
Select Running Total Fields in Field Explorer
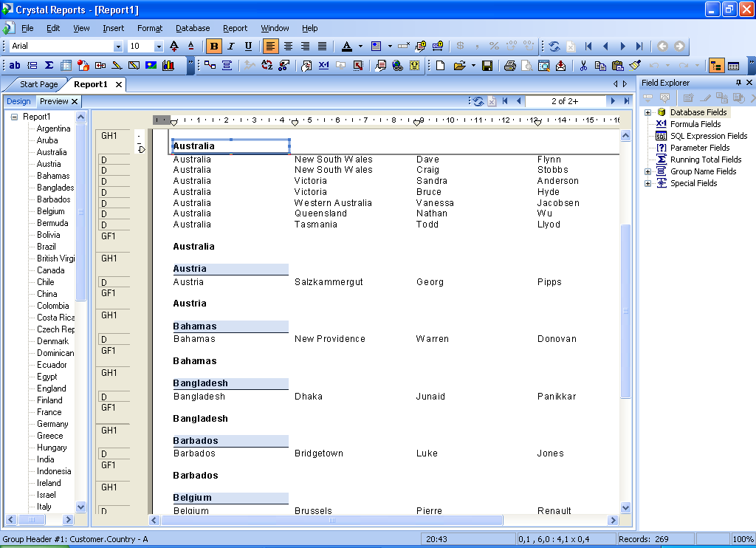pos(706,160)
